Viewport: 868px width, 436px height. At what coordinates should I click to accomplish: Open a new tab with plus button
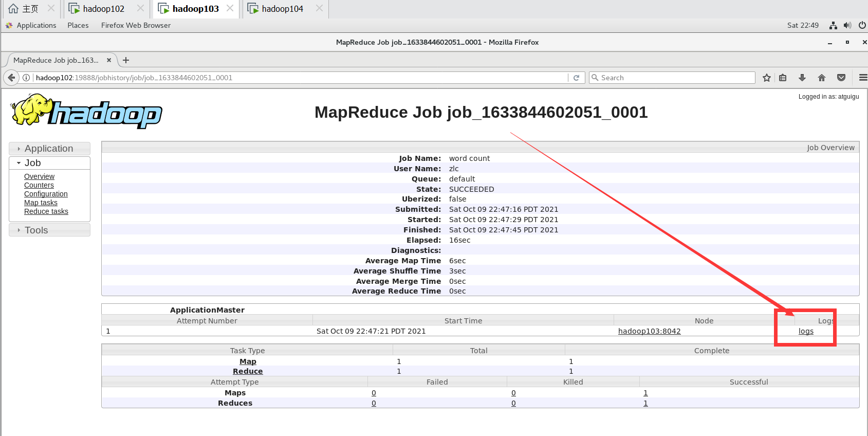126,60
